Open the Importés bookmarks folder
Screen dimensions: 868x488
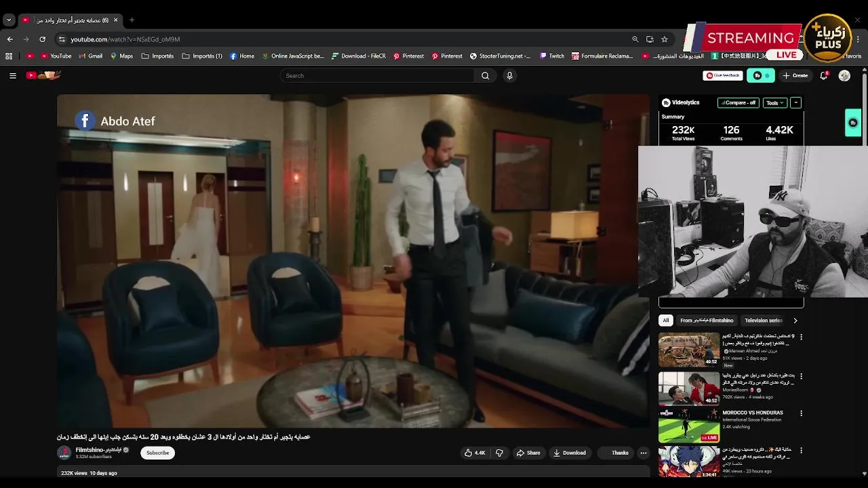click(157, 56)
